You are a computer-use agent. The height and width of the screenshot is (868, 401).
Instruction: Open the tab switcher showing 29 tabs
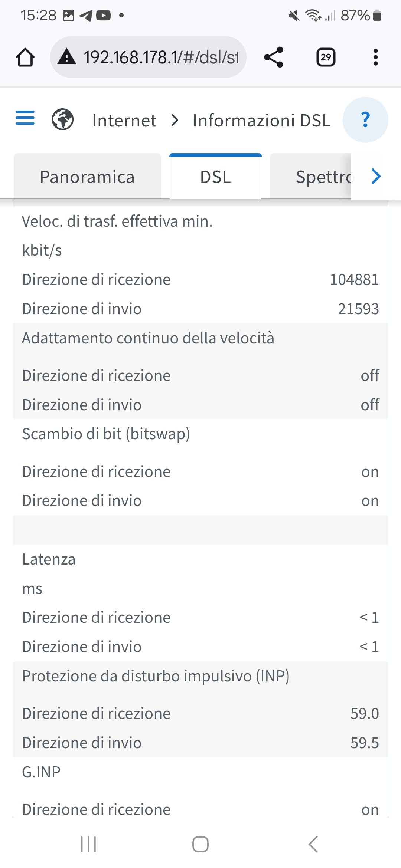tap(326, 57)
